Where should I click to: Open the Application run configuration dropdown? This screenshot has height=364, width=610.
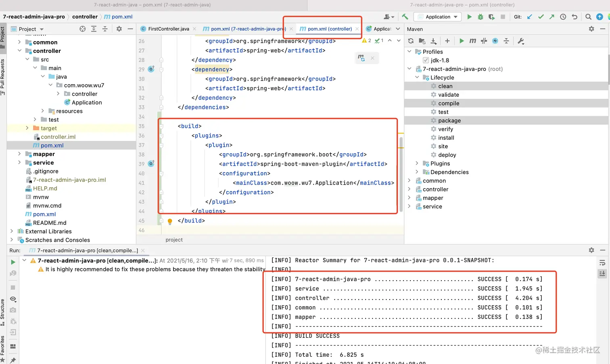click(x=438, y=17)
